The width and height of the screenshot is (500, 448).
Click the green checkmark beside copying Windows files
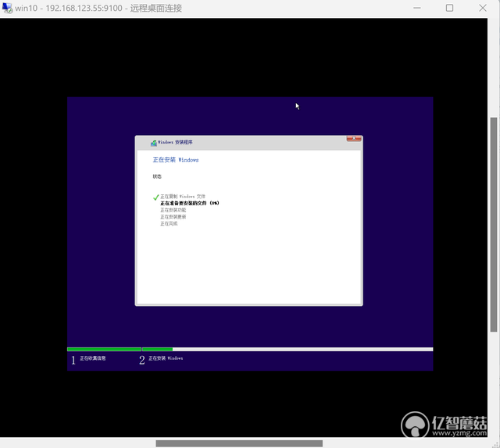[156, 197]
